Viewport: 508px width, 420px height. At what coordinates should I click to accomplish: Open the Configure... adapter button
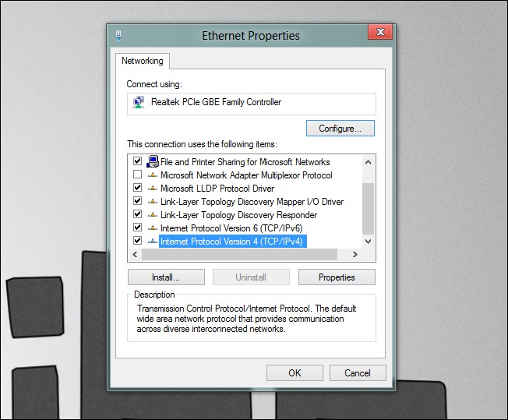(340, 129)
